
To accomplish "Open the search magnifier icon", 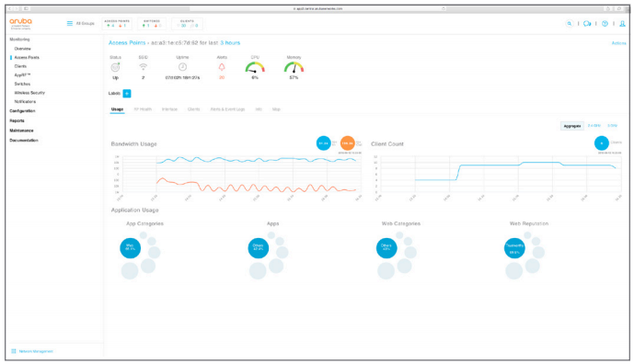I will click(x=570, y=23).
